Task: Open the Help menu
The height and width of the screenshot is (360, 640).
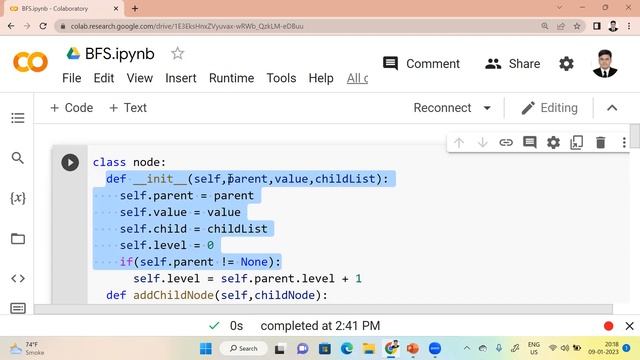Action: 321,78
